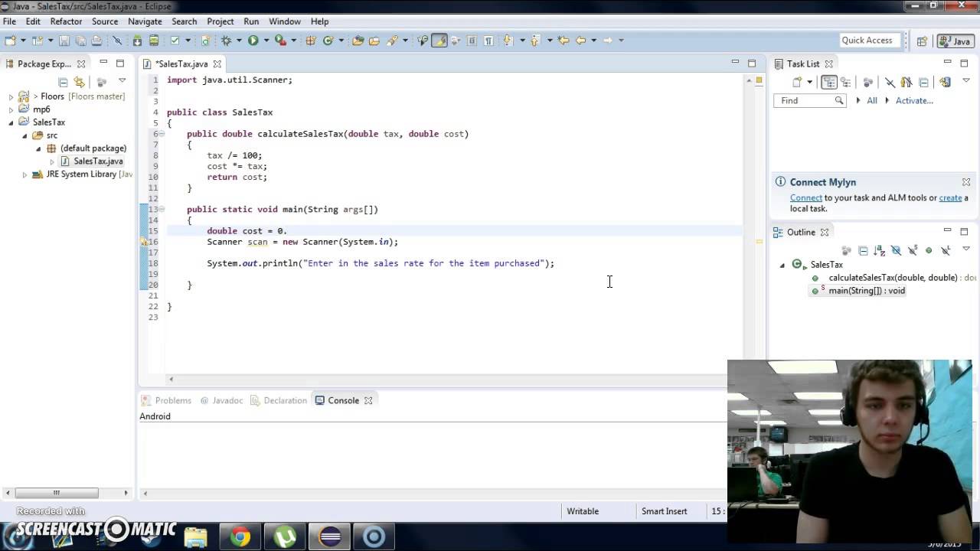Run the program with the green Run icon
The height and width of the screenshot is (551, 980).
point(253,41)
